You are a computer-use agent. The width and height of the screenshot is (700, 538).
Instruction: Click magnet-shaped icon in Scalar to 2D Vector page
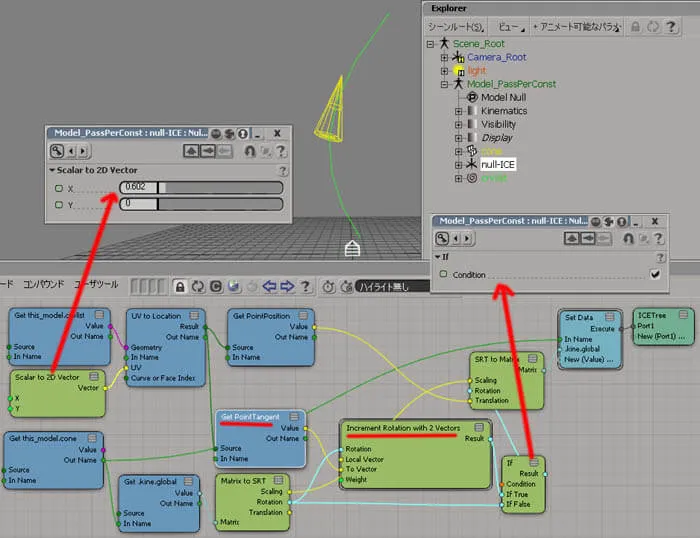coord(250,151)
